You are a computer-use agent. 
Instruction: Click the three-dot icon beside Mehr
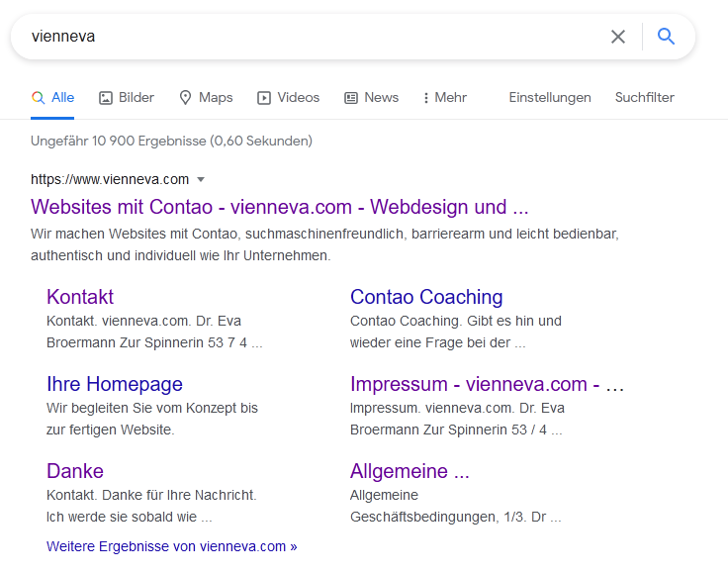click(425, 98)
